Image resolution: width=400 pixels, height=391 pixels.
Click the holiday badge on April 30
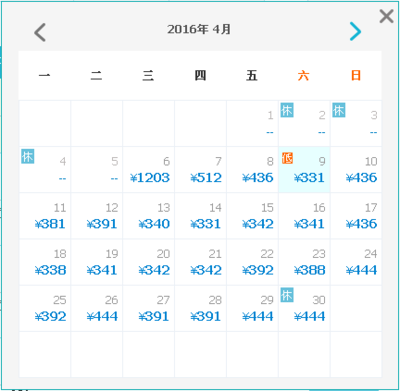click(287, 295)
